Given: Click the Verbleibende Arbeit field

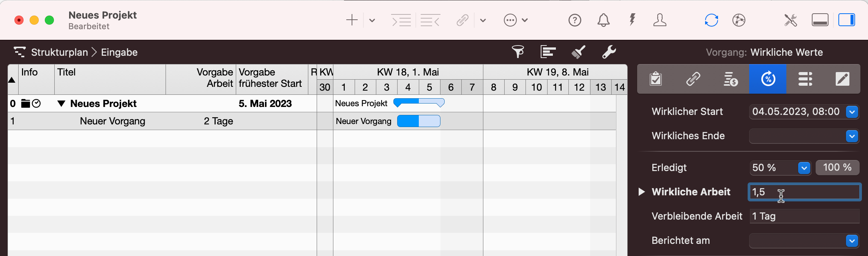Looking at the screenshot, I should 804,216.
